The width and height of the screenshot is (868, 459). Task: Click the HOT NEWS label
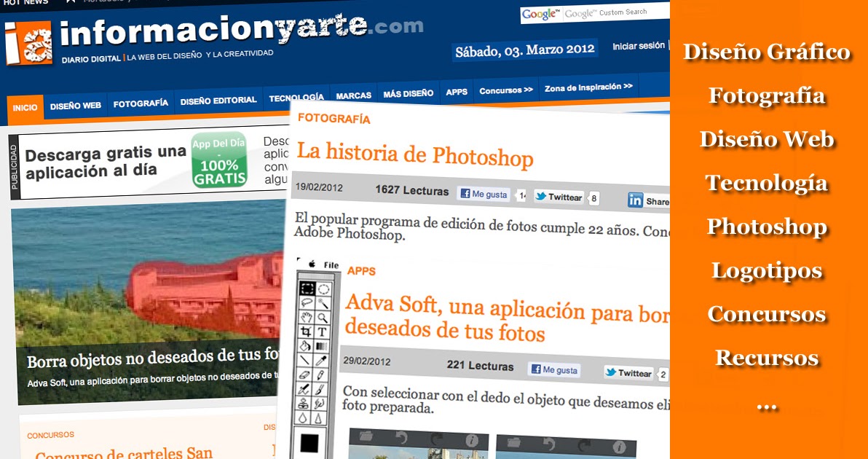(x=25, y=2)
